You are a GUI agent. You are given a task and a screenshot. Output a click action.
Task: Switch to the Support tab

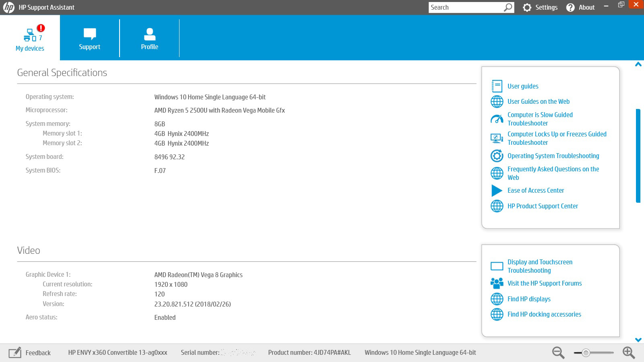(89, 38)
